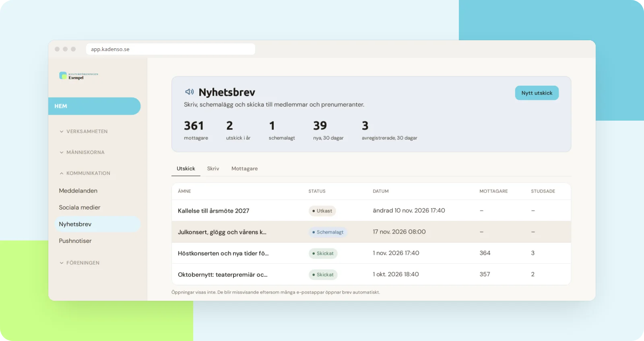Click the date ändrad 10 nov. 2026 17:40
The height and width of the screenshot is (341, 644).
(409, 210)
